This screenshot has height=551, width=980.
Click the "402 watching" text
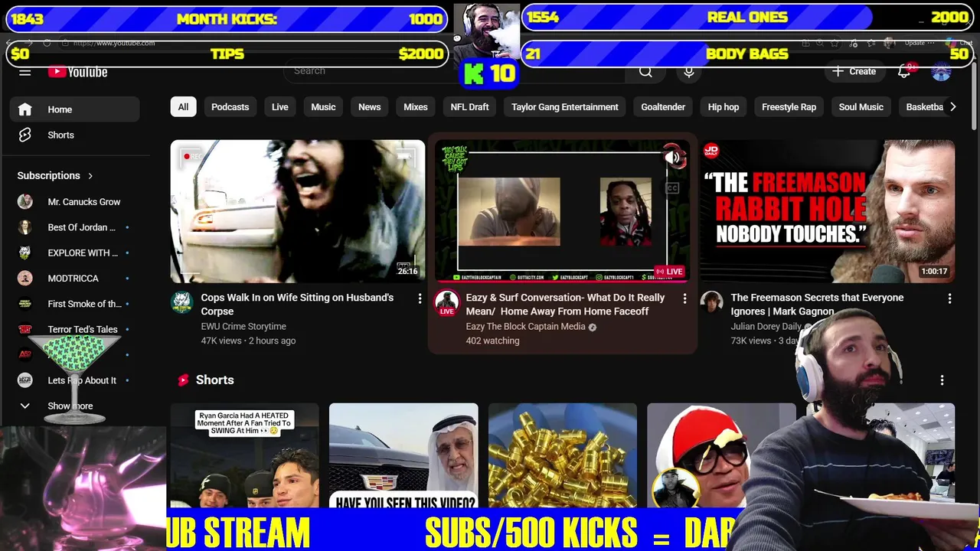(x=492, y=341)
